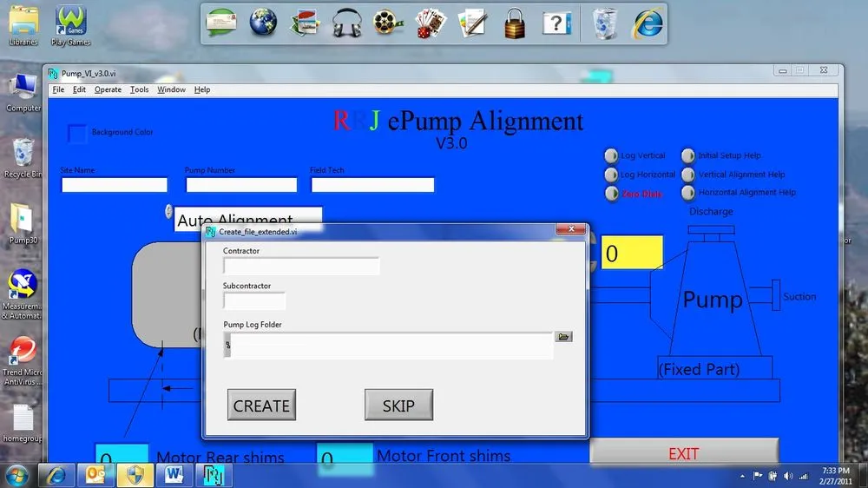
Task: Launch the film reel media icon in the dock
Action: [388, 23]
